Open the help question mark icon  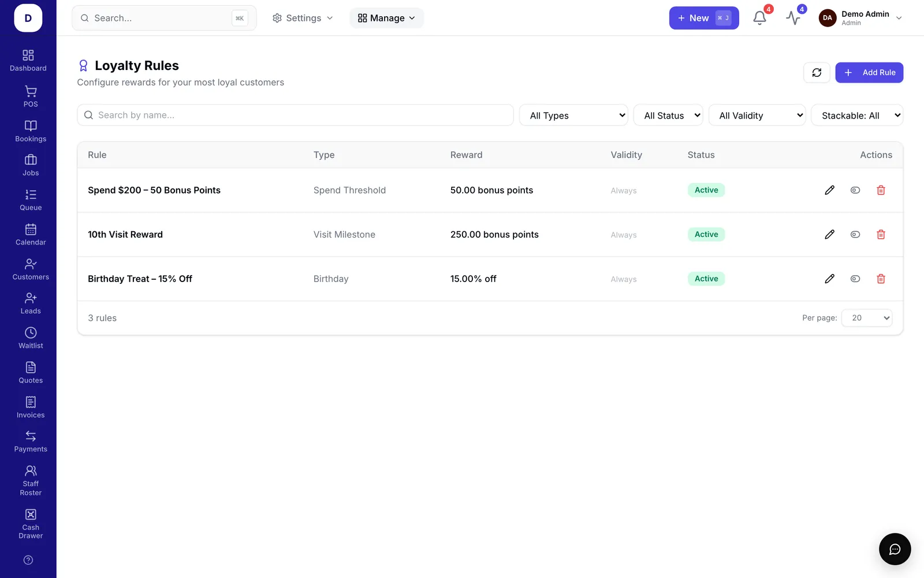click(28, 560)
